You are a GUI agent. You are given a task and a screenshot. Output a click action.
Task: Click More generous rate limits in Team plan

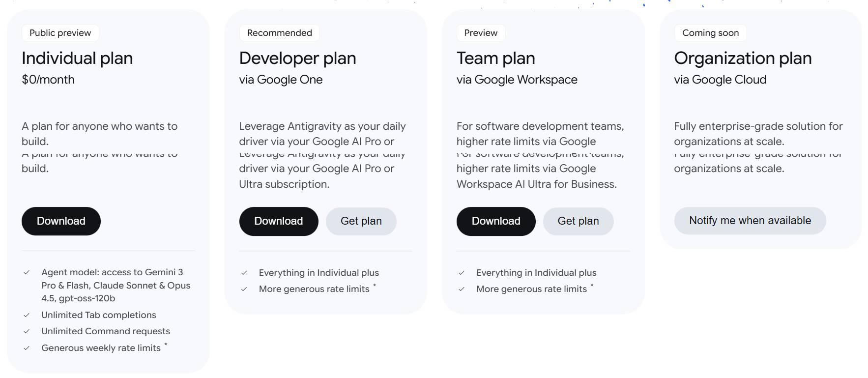pyautogui.click(x=531, y=289)
